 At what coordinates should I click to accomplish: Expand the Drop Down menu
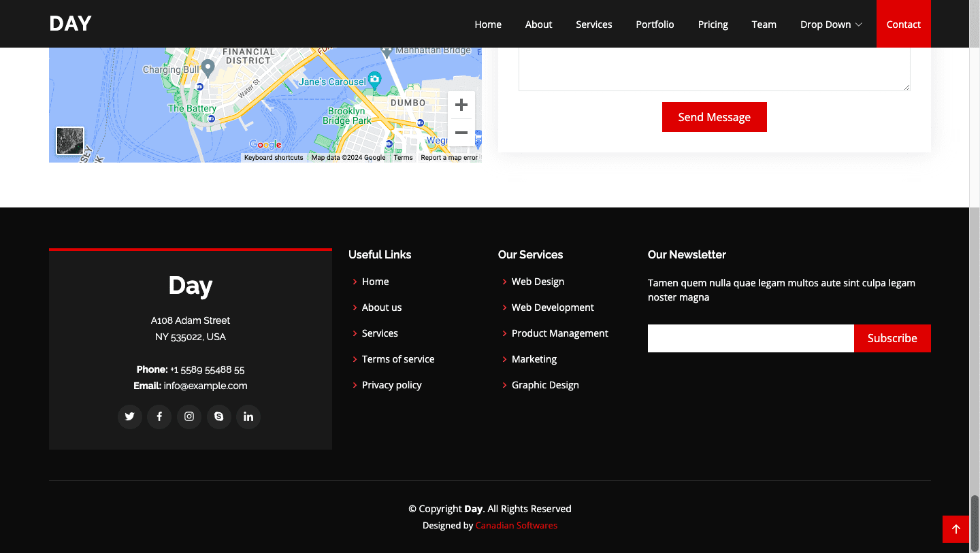point(830,24)
